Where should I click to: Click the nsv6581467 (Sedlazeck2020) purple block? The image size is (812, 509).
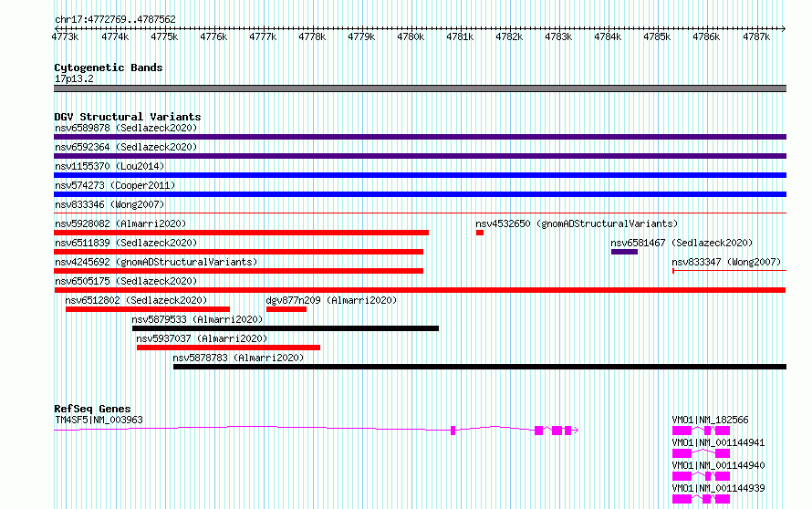point(624,252)
